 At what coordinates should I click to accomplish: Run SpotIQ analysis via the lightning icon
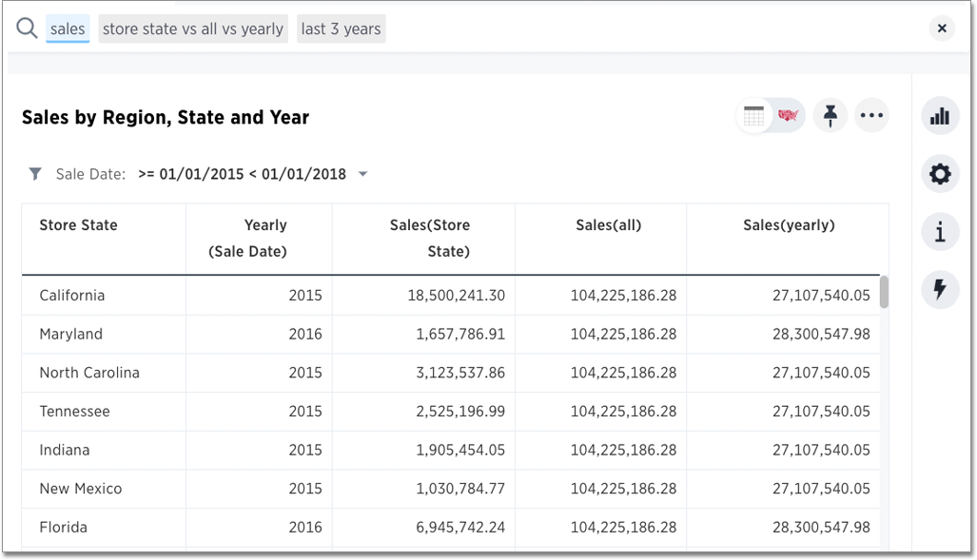(x=939, y=289)
